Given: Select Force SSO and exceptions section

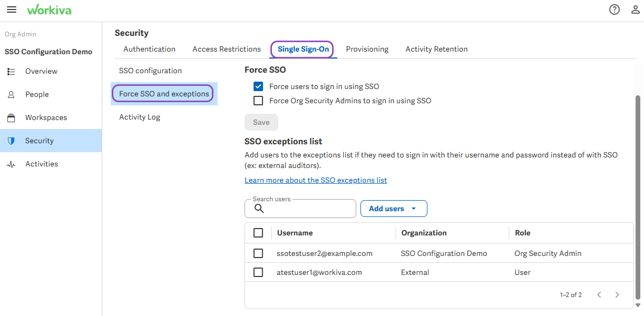Looking at the screenshot, I should (x=164, y=94).
